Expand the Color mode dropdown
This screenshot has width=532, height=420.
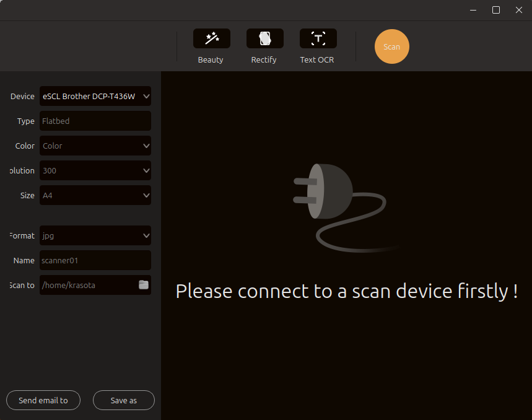tap(95, 146)
